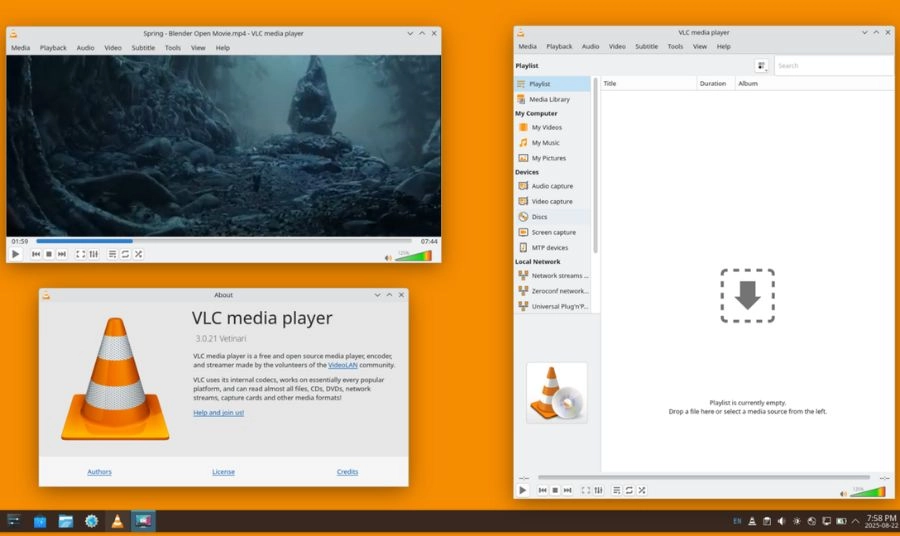Open Authors in the About dialog
Viewport: 900px width, 536px height.
(99, 472)
